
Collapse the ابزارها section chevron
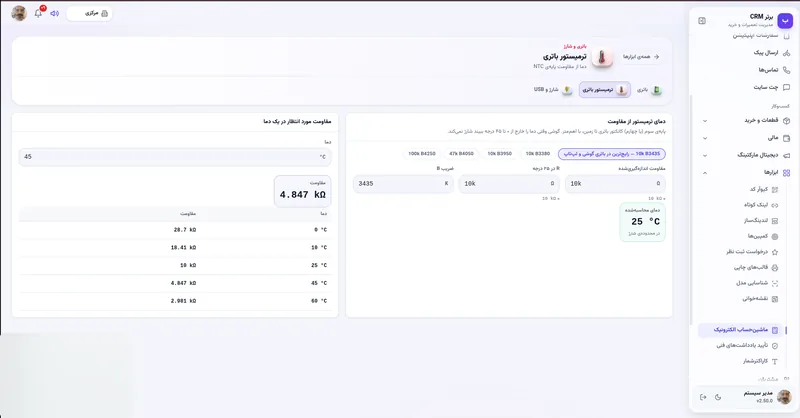click(x=705, y=173)
